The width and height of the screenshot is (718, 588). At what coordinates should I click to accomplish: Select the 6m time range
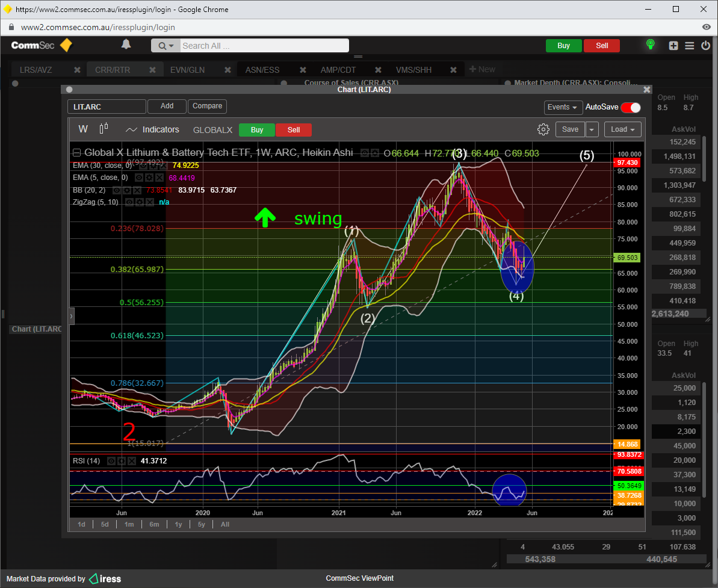tap(154, 524)
